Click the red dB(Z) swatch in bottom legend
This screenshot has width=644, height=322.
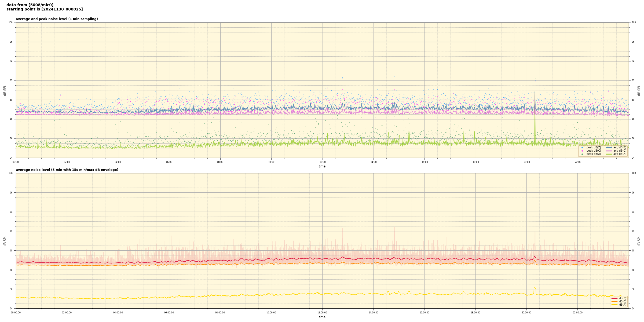(614, 298)
